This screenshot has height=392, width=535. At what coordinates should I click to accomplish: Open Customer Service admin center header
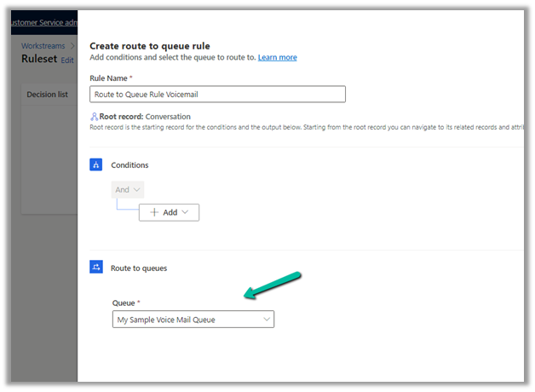43,20
